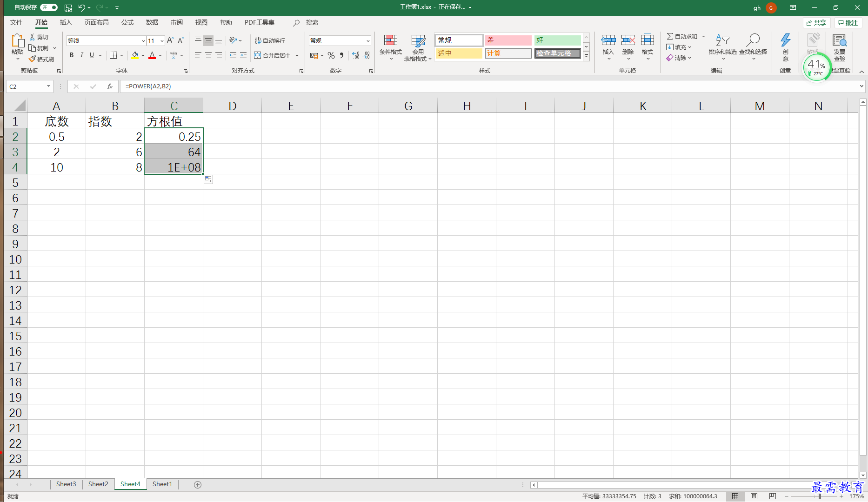Viewport: 868px width, 502px height.
Task: Switch to the 视图 ribbon tab
Action: pyautogui.click(x=201, y=22)
